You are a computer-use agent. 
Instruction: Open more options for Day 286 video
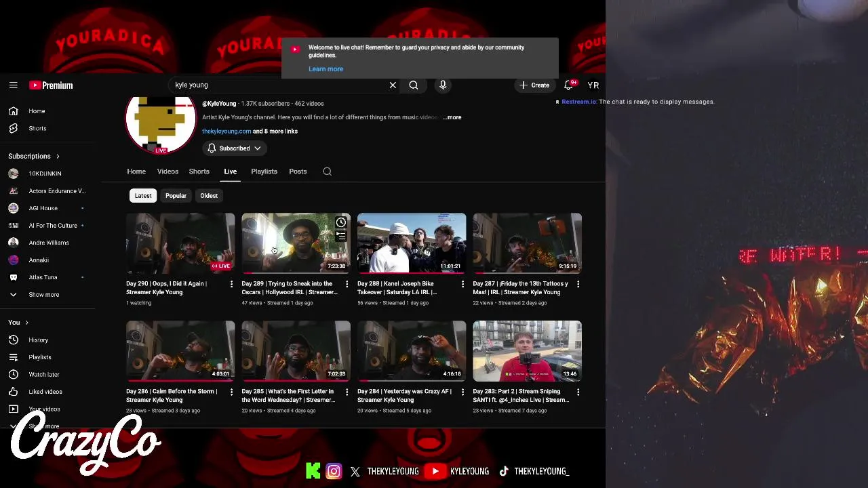click(231, 392)
